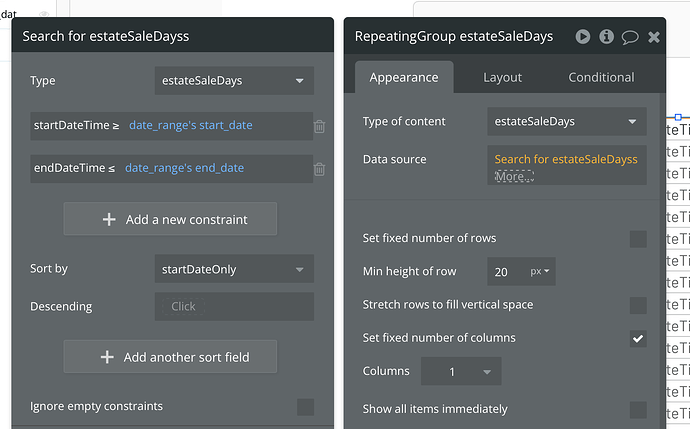Click the Min height of row field
The height and width of the screenshot is (429, 690).
point(507,272)
